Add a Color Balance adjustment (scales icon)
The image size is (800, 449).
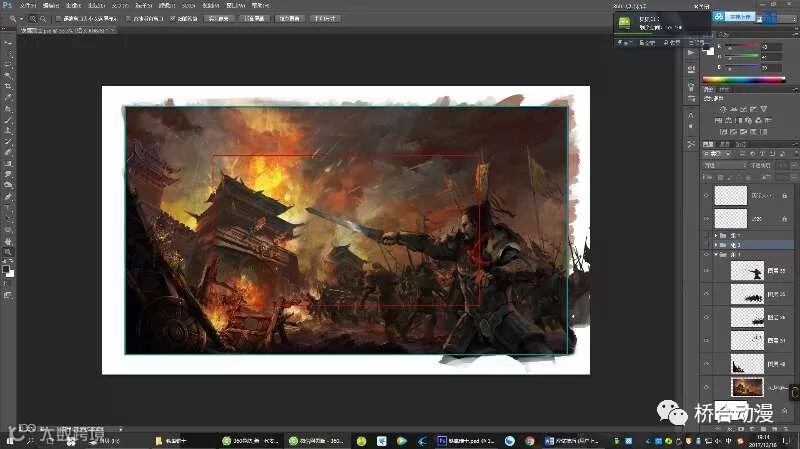(728, 120)
